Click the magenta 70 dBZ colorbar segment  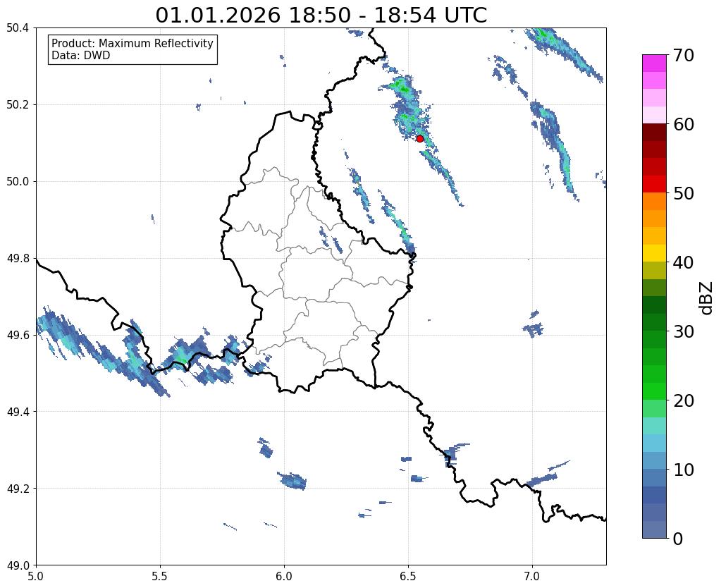tap(654, 63)
